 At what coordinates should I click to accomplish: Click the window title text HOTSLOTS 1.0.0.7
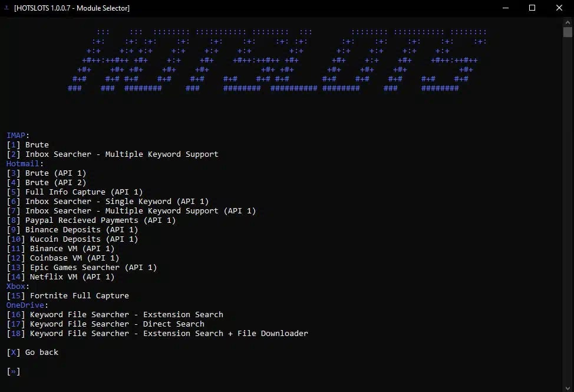tap(72, 8)
